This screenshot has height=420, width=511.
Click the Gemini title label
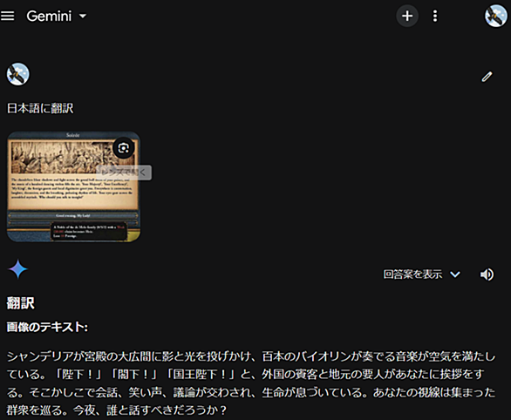pos(49,16)
